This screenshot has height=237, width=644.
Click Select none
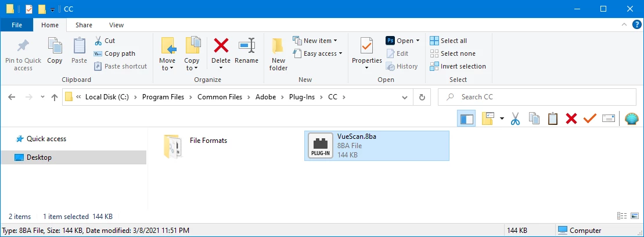[452, 53]
